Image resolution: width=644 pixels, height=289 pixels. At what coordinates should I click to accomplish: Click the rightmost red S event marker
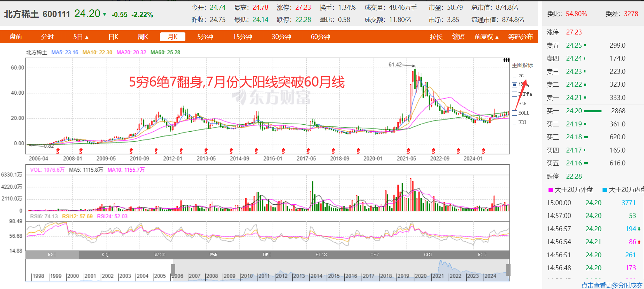[483, 151]
